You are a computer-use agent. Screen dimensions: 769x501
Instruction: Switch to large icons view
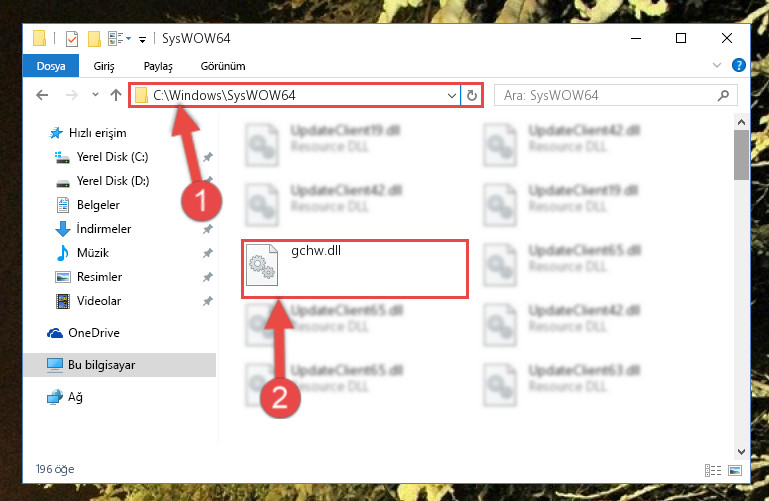tap(735, 471)
